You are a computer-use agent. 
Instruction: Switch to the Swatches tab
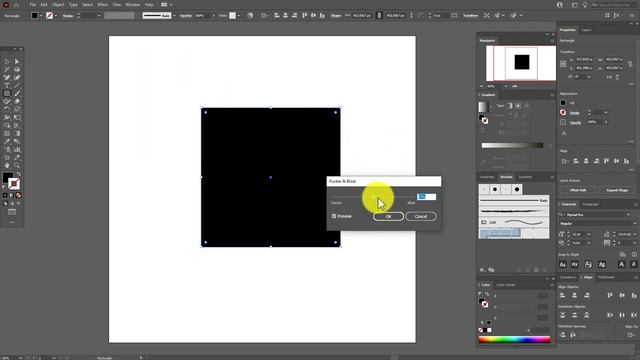[x=487, y=177]
